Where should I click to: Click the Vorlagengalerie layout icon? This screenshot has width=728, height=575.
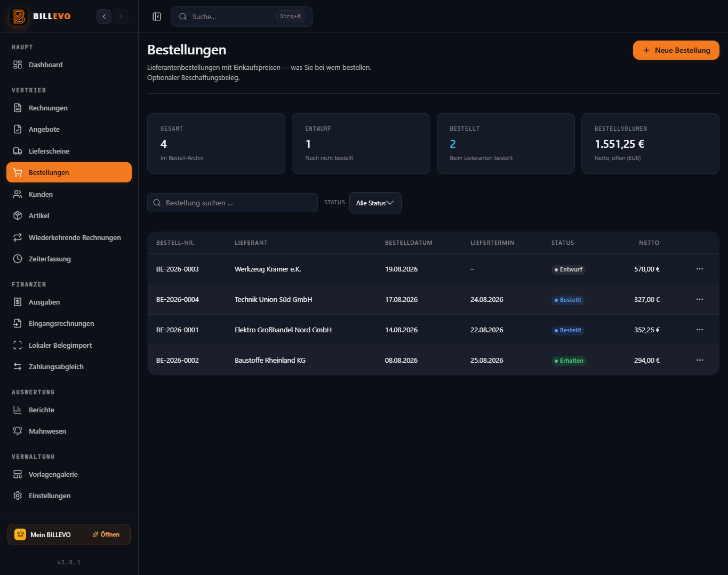point(18,474)
